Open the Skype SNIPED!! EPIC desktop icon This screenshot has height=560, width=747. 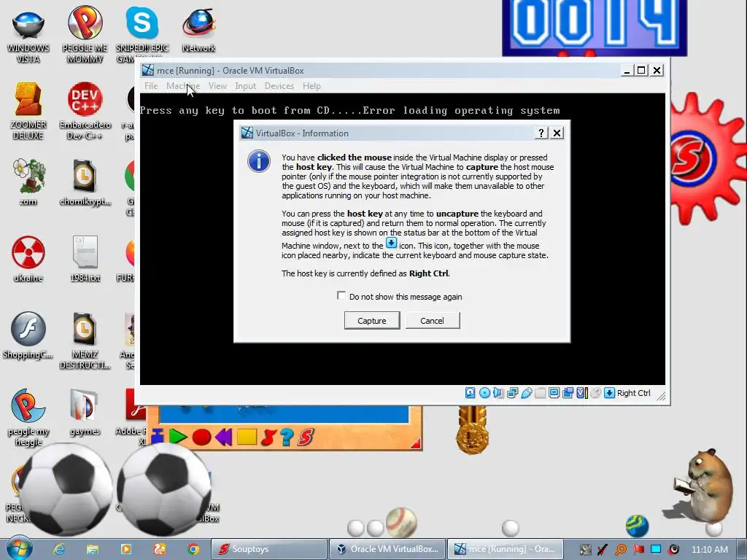click(x=142, y=34)
